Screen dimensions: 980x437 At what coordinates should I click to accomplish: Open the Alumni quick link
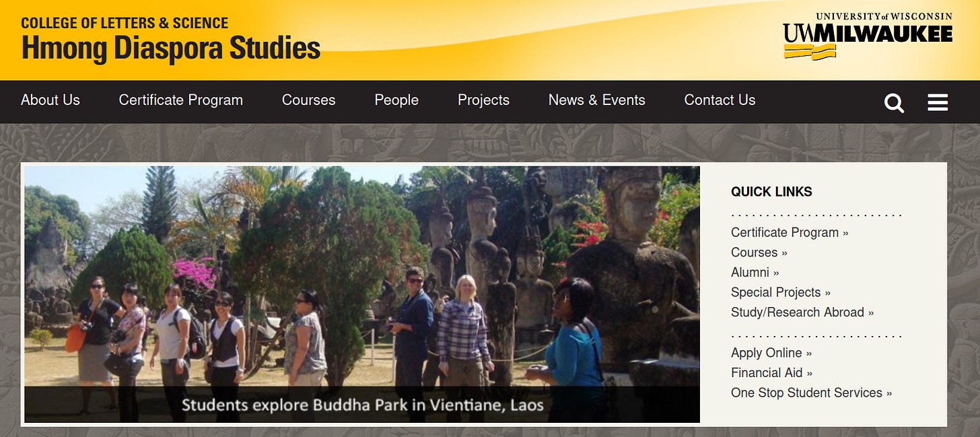[755, 273]
